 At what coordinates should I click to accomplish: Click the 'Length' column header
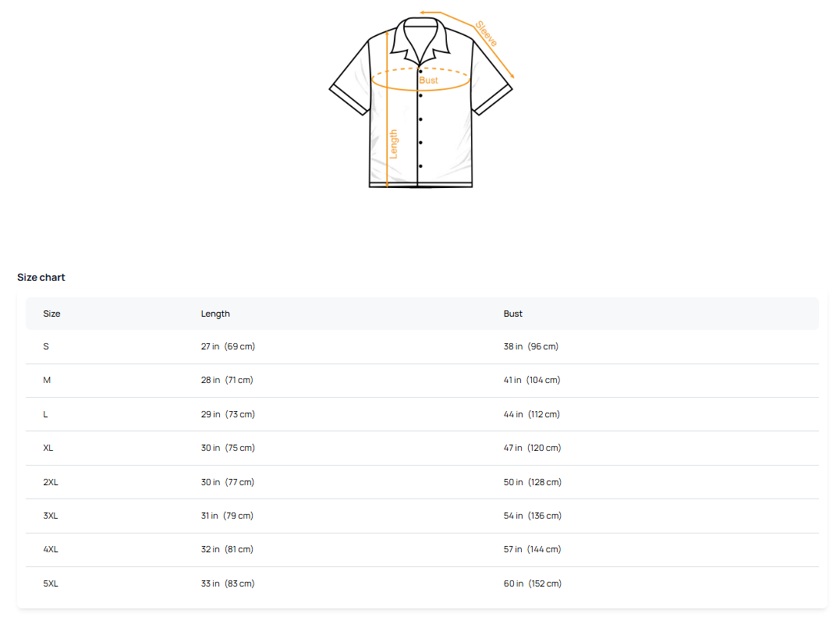pos(215,314)
